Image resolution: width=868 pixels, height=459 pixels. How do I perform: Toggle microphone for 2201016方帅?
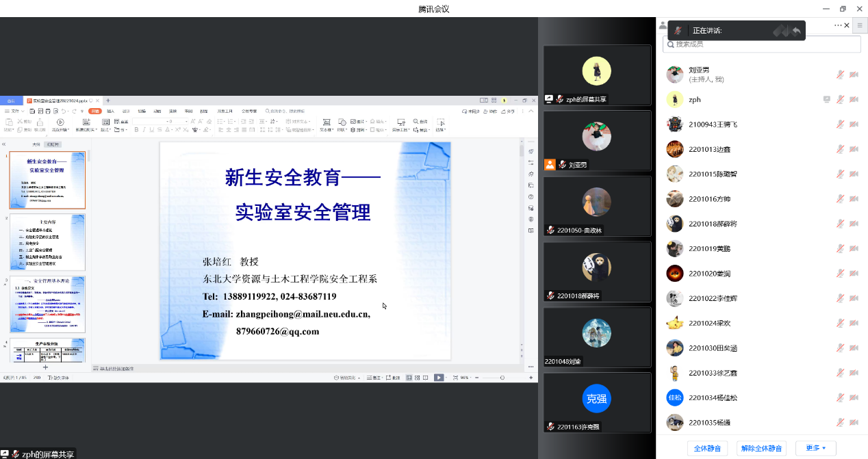tap(840, 198)
